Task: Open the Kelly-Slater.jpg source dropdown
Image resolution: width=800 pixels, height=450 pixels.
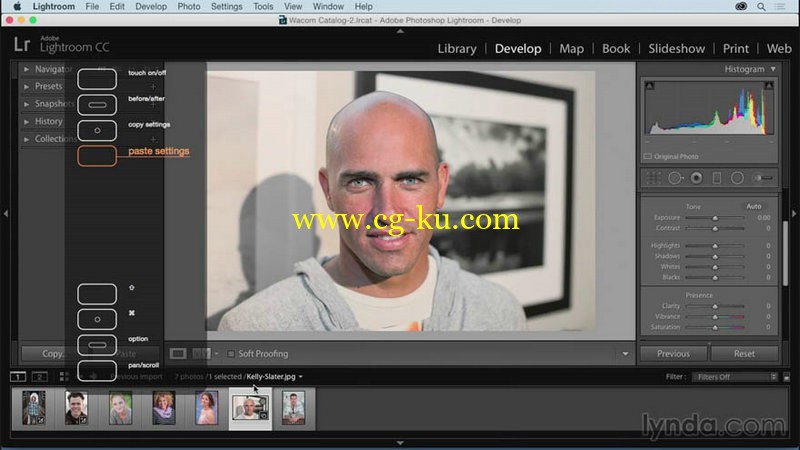Action: [301, 377]
